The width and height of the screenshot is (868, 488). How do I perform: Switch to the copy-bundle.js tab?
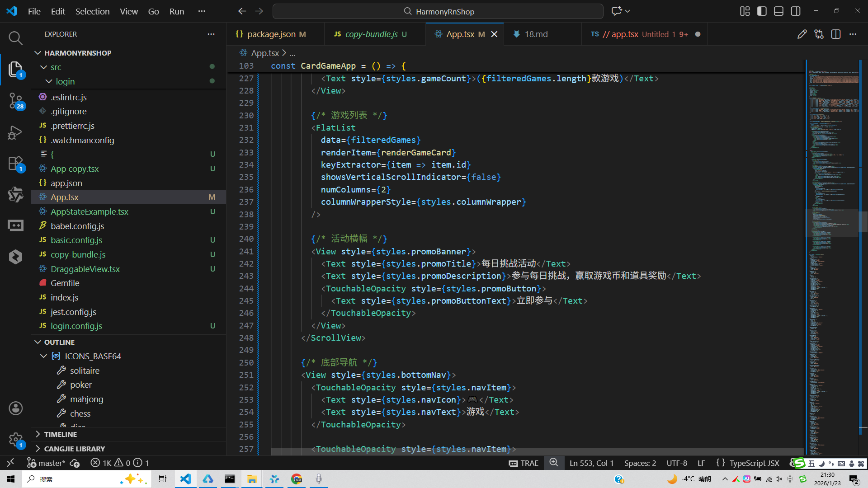tap(371, 34)
